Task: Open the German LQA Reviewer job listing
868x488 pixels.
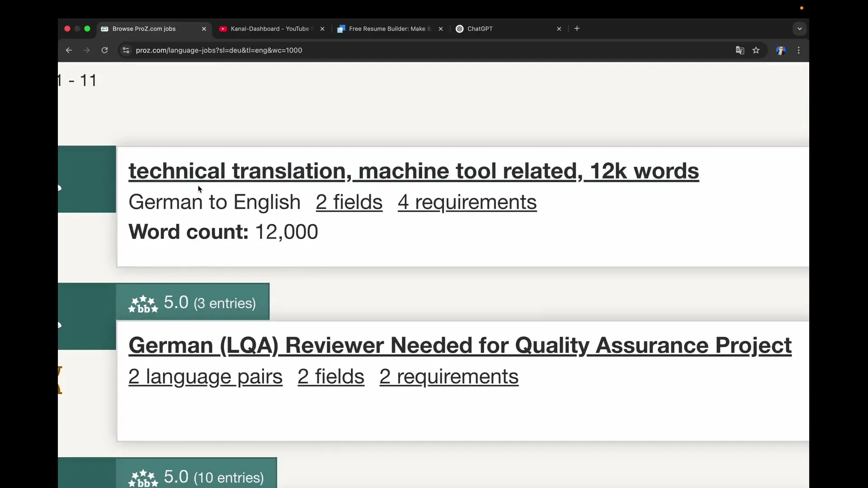Action: coord(459,346)
